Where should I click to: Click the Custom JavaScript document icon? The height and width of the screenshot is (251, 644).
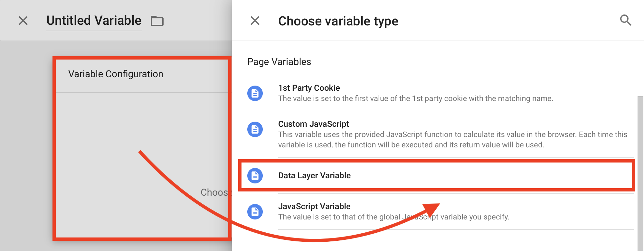(x=255, y=129)
